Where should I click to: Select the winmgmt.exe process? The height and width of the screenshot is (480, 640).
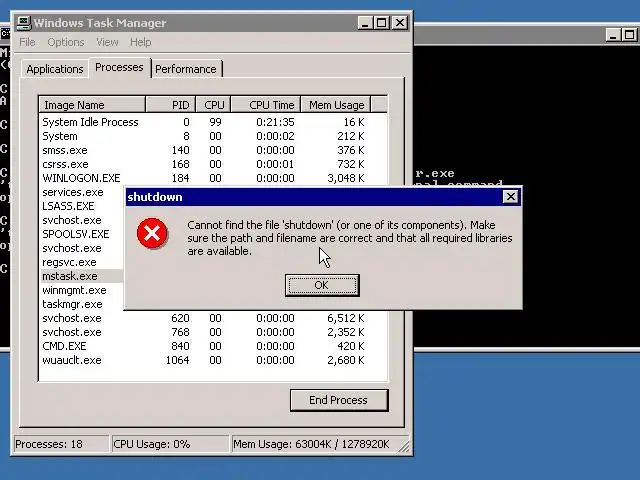(74, 290)
